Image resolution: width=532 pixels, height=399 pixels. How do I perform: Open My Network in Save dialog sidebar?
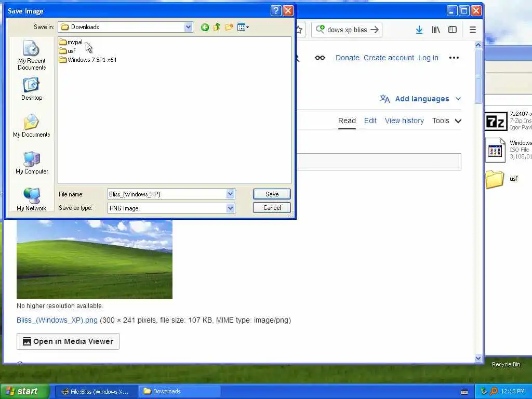pos(32,199)
